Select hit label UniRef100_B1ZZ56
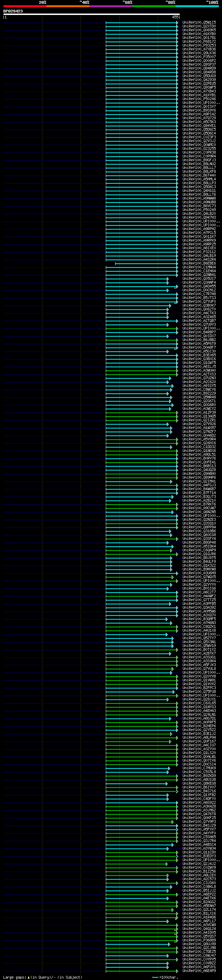222x980 pixels. coord(199,871)
